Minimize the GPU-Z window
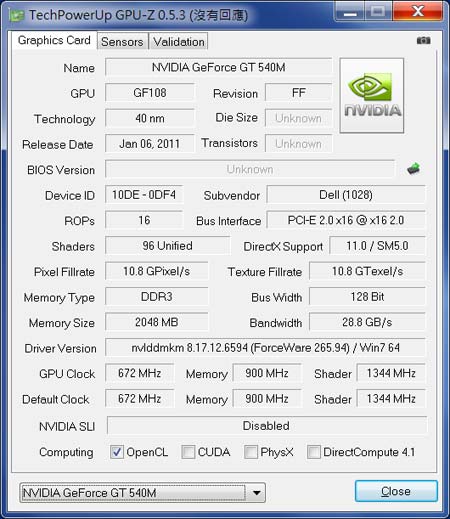450x519 pixels. (350, 12)
